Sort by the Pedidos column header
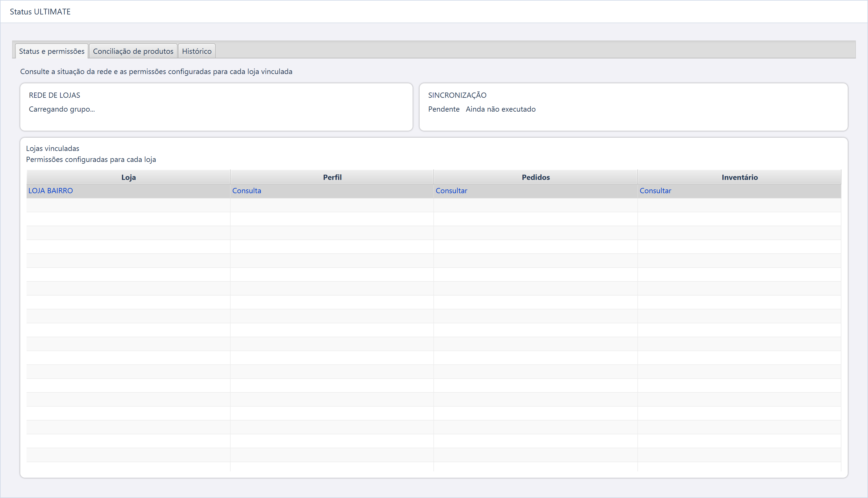The image size is (868, 498). point(535,177)
